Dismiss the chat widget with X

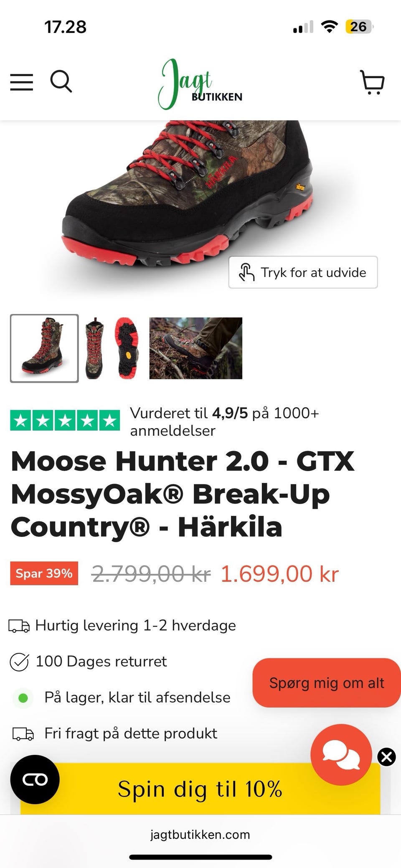coord(387,757)
